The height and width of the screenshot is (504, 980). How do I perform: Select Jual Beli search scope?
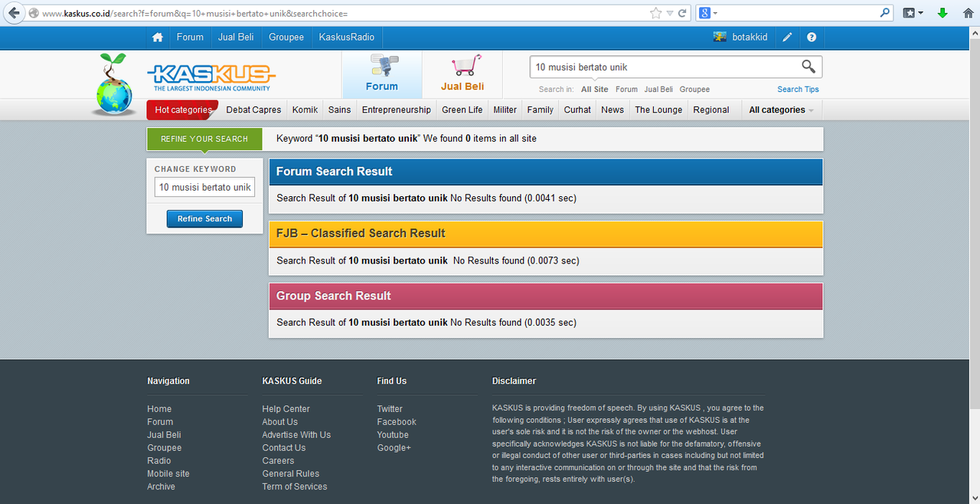658,90
